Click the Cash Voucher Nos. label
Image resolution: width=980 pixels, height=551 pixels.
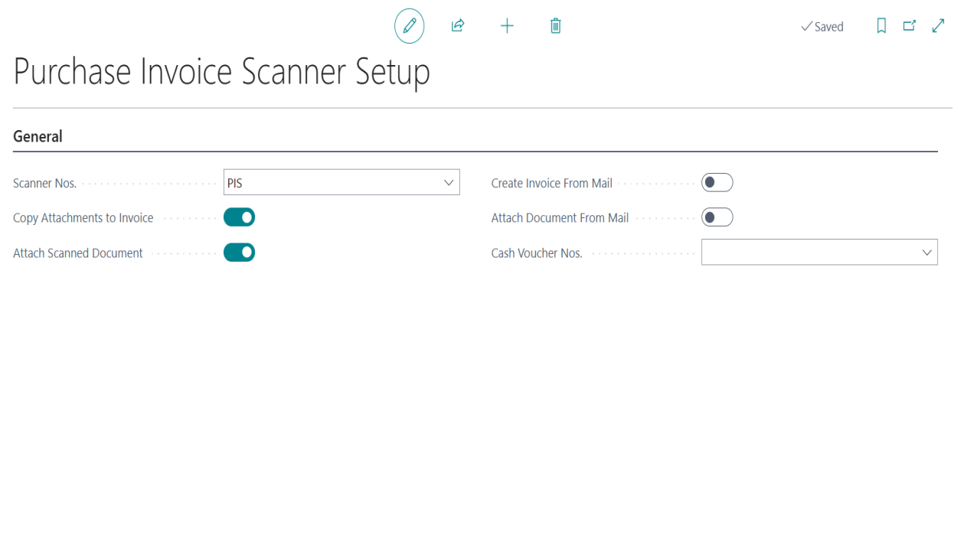[x=537, y=253]
